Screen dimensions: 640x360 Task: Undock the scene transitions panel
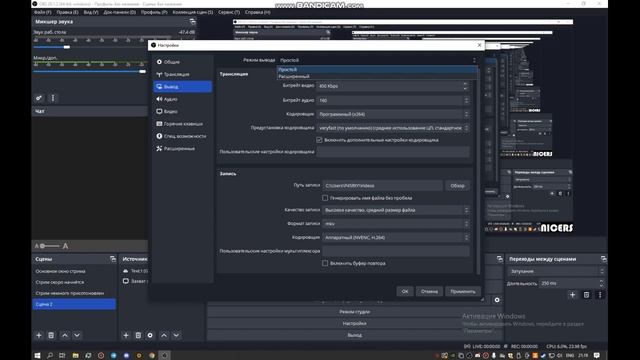click(x=603, y=259)
